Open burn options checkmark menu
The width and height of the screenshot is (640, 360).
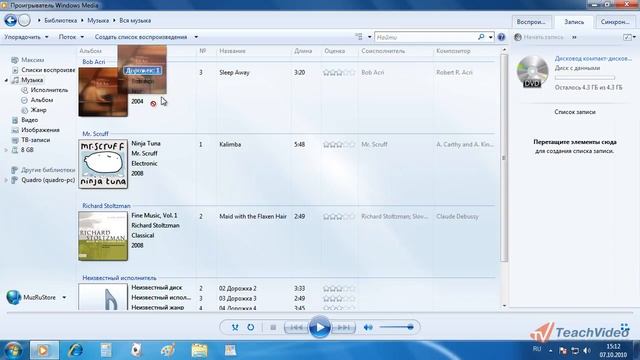[x=629, y=37]
